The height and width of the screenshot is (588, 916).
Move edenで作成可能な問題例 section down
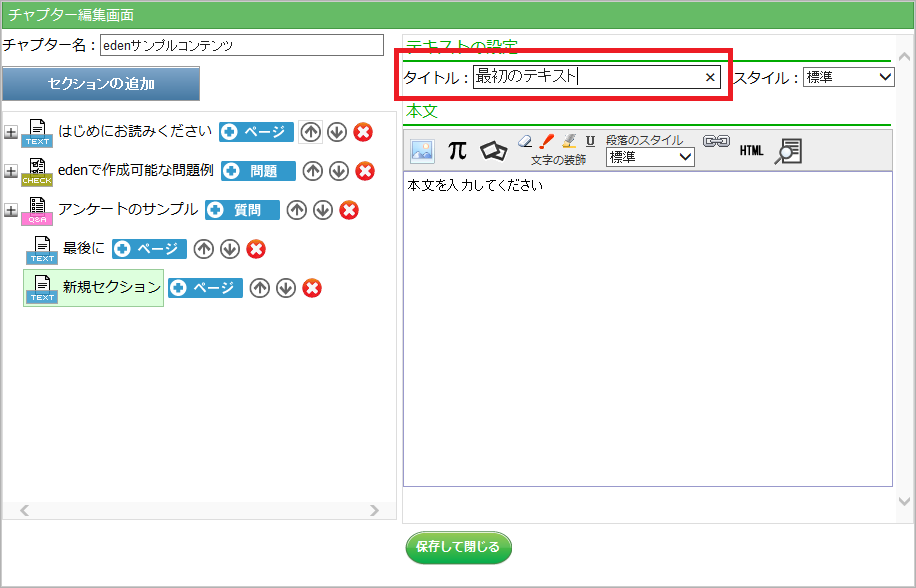339,171
